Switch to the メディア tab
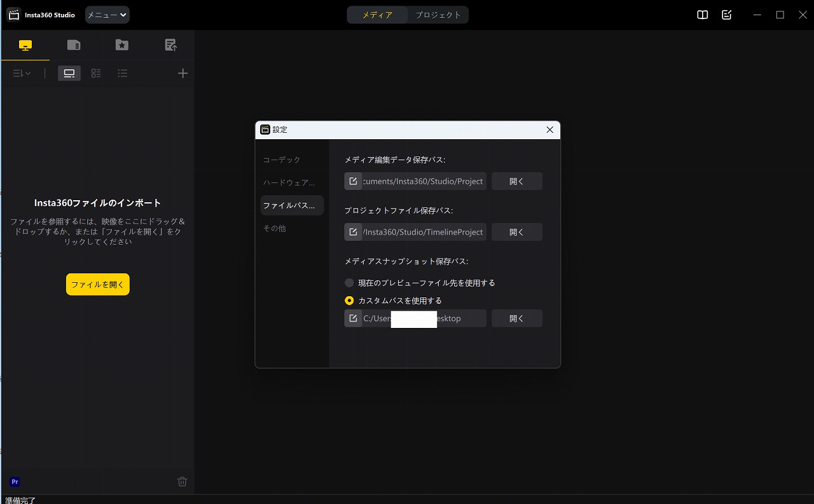Screen dimensions: 814x504 378,15
